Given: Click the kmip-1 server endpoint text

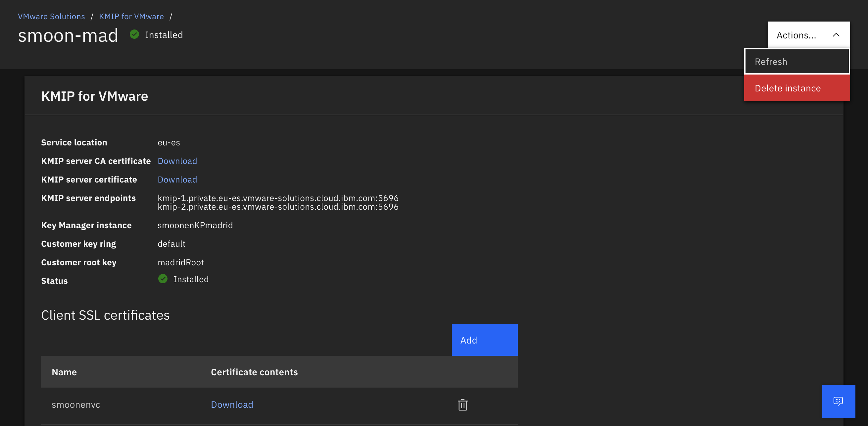Looking at the screenshot, I should point(278,198).
